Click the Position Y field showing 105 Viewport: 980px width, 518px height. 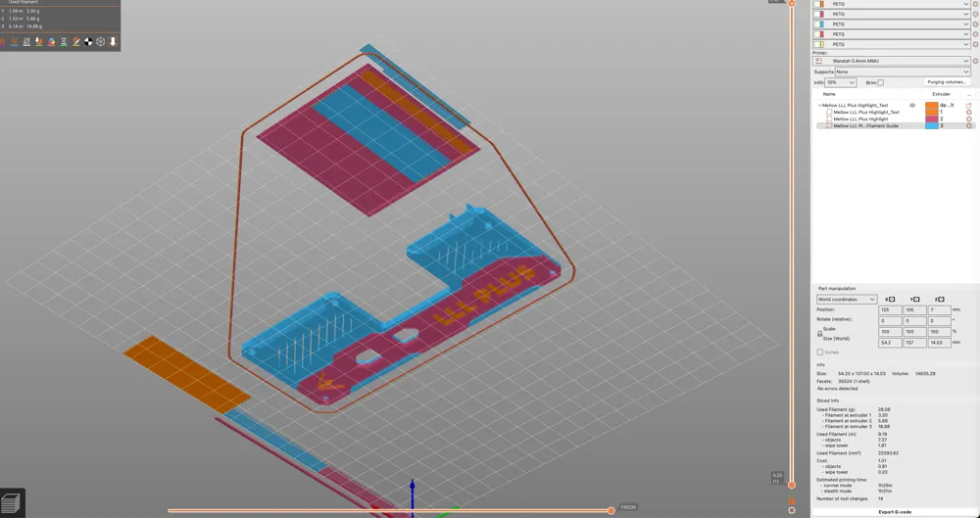point(915,310)
